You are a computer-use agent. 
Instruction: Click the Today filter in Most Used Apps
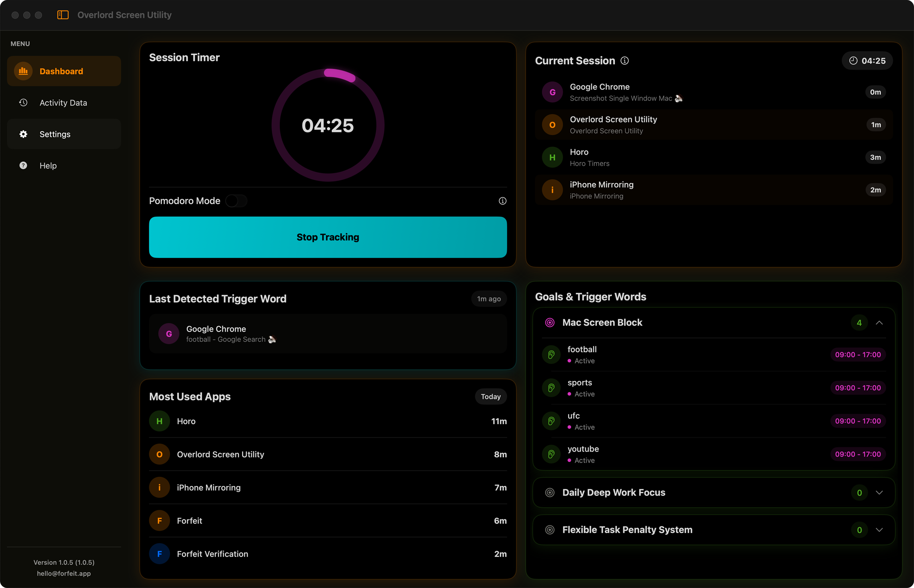[490, 396]
